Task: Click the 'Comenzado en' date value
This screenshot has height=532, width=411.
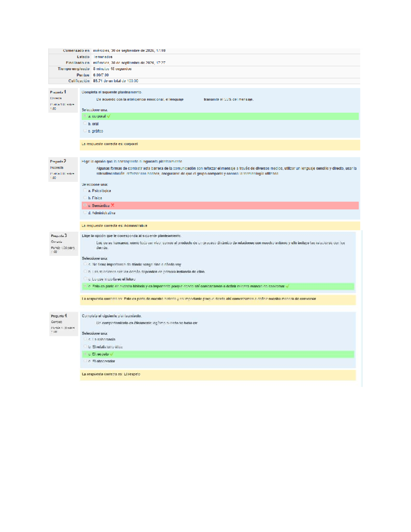Action: [129, 51]
